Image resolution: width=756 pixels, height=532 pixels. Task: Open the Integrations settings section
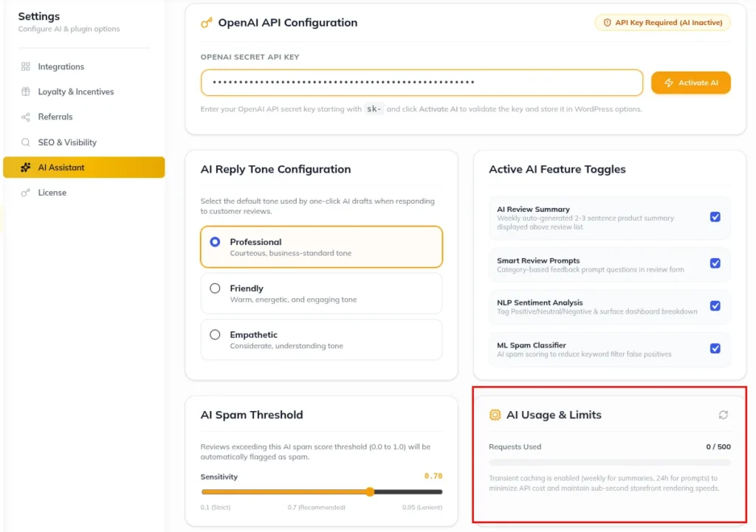(84, 66)
